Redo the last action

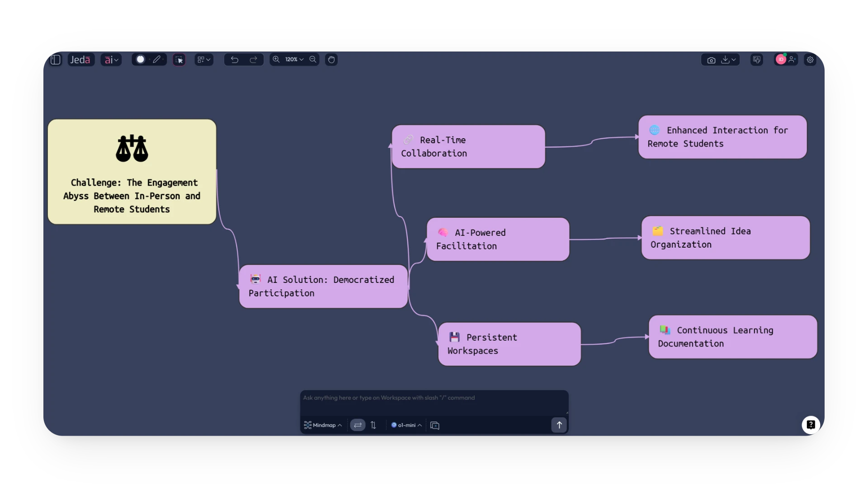tap(254, 60)
